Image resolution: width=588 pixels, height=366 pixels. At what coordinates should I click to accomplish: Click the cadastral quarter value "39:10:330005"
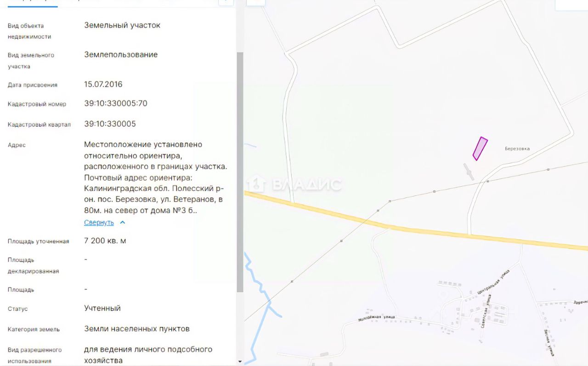(x=110, y=124)
